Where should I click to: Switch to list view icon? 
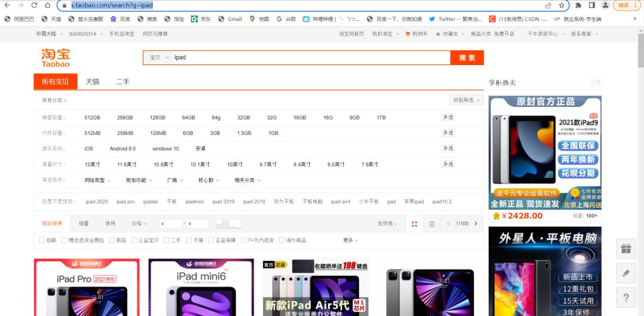tap(432, 224)
